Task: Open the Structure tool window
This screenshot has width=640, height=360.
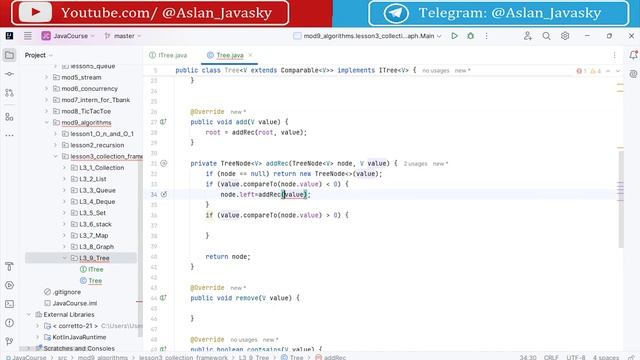Action: 9,117
